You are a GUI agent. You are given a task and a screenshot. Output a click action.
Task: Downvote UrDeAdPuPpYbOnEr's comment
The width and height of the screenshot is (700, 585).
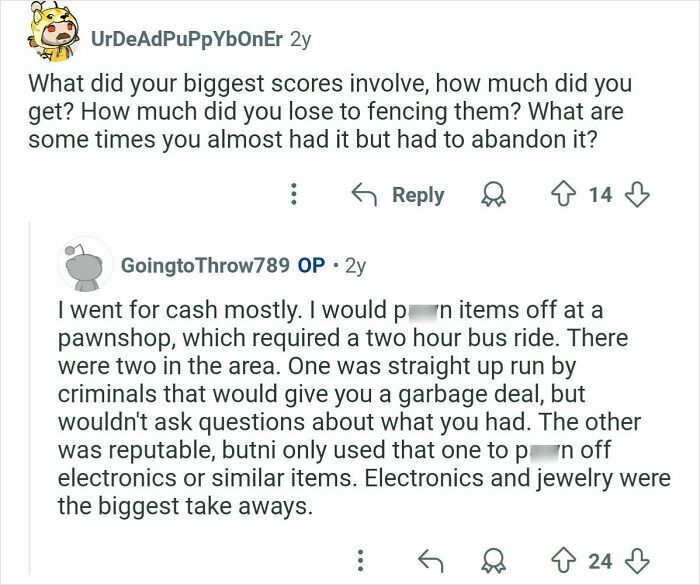click(637, 195)
